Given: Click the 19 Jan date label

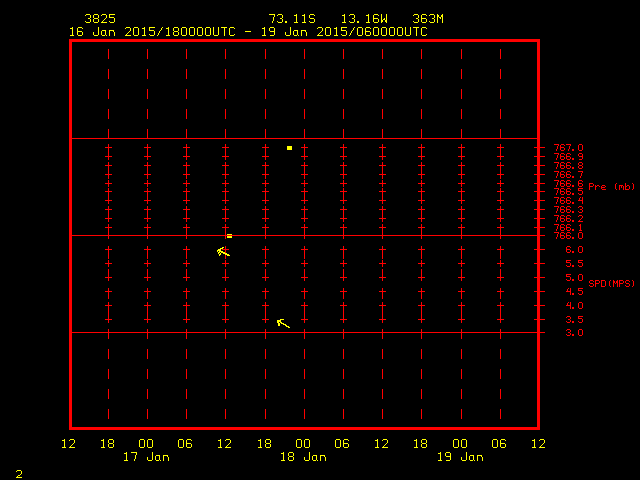Looking at the screenshot, I should coord(460,457).
